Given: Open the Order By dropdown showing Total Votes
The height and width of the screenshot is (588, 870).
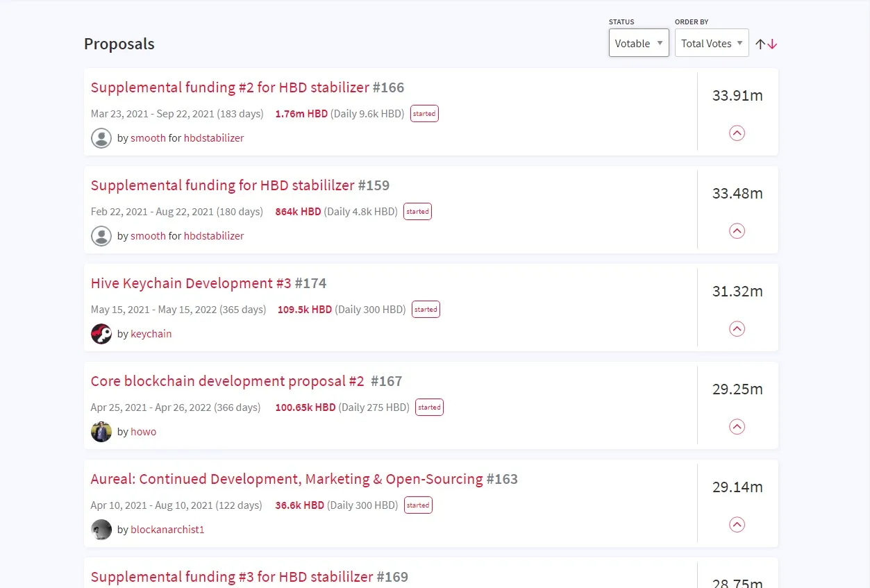Looking at the screenshot, I should tap(712, 43).
